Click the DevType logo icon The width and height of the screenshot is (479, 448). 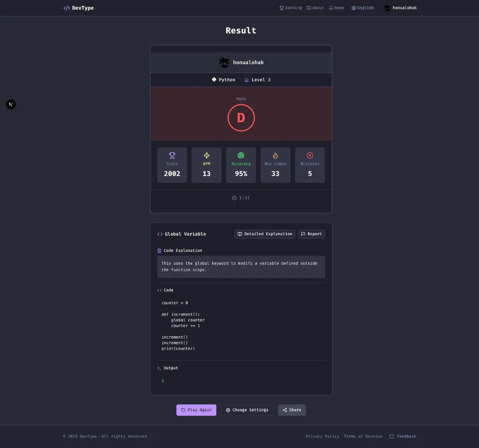coord(67,8)
